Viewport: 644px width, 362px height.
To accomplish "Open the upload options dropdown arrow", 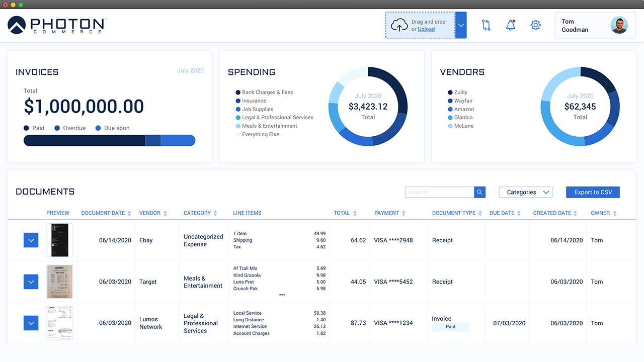I will click(x=461, y=25).
